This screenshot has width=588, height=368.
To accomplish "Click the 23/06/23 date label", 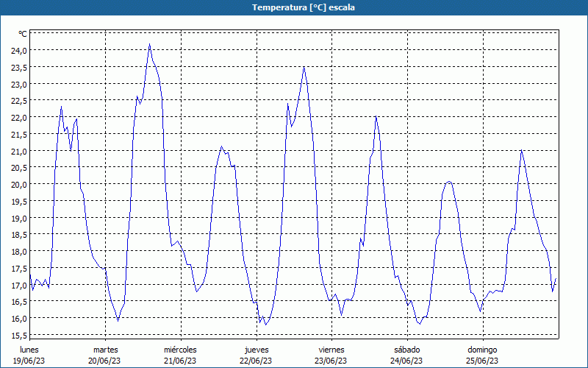I will [x=331, y=361].
